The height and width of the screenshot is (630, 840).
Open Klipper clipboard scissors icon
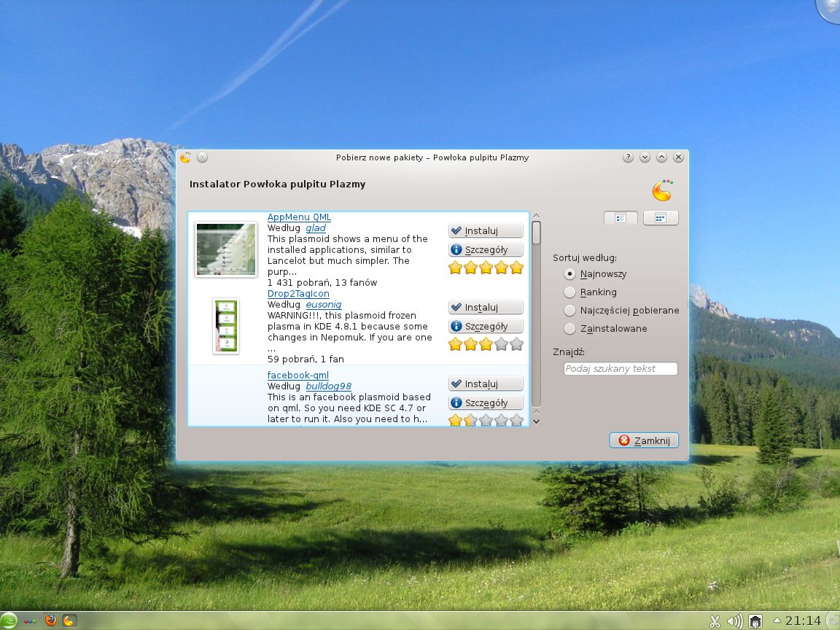(715, 621)
